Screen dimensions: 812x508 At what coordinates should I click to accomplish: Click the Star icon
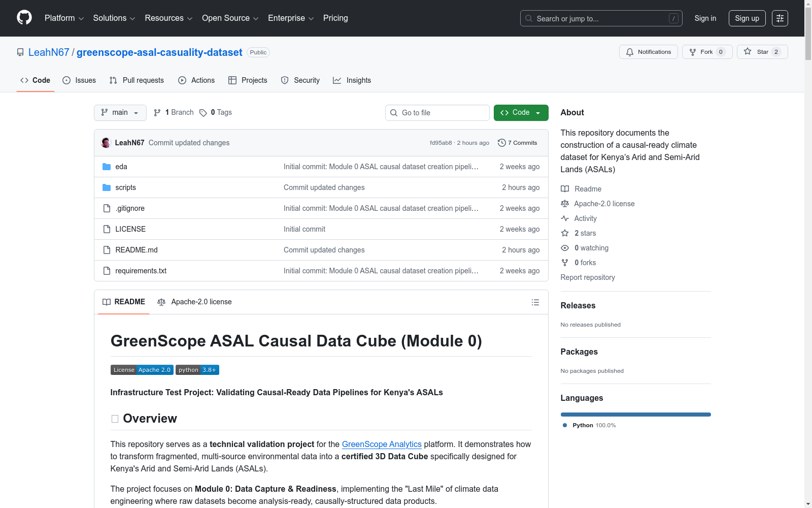748,51
